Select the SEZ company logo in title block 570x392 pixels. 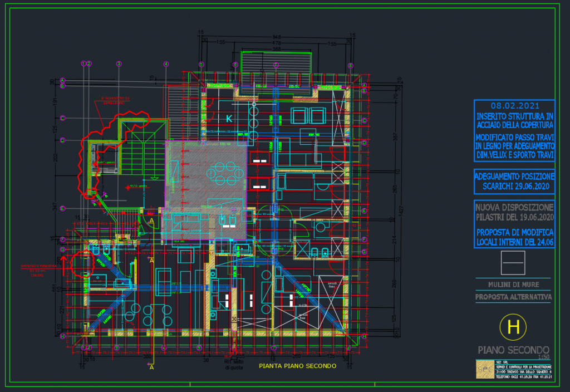coord(484,370)
